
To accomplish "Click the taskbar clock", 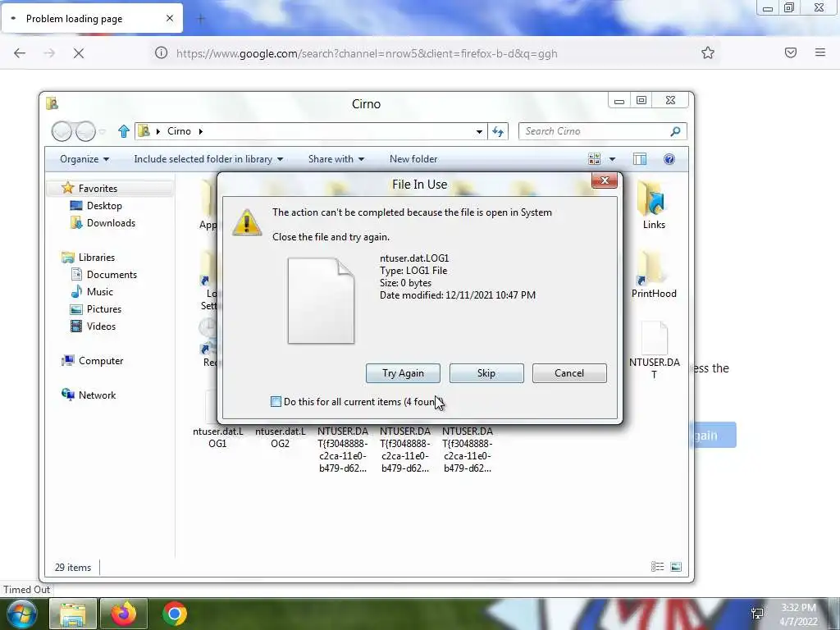I will 798,614.
